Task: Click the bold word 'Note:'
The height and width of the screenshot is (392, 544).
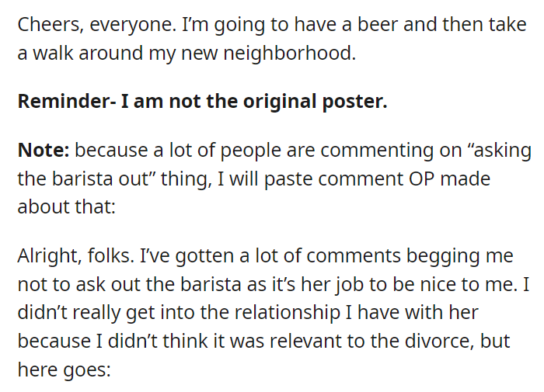Action: (x=44, y=150)
